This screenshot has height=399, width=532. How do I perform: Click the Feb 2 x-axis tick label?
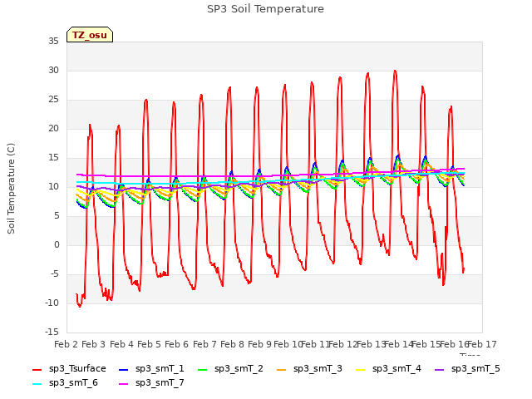(x=66, y=344)
